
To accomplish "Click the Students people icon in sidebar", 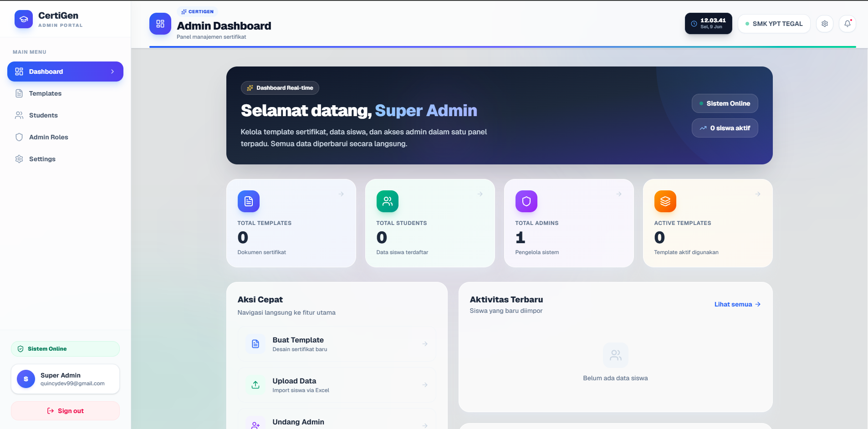I will coord(19,115).
